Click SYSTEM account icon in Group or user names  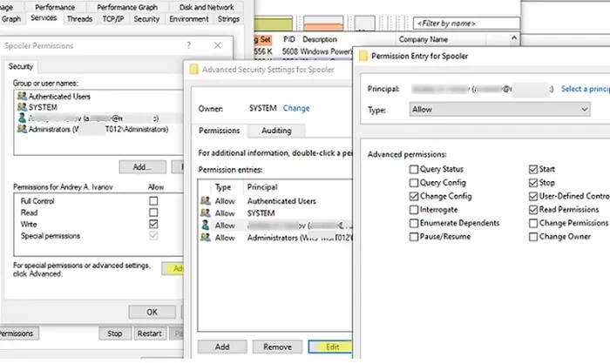21,107
